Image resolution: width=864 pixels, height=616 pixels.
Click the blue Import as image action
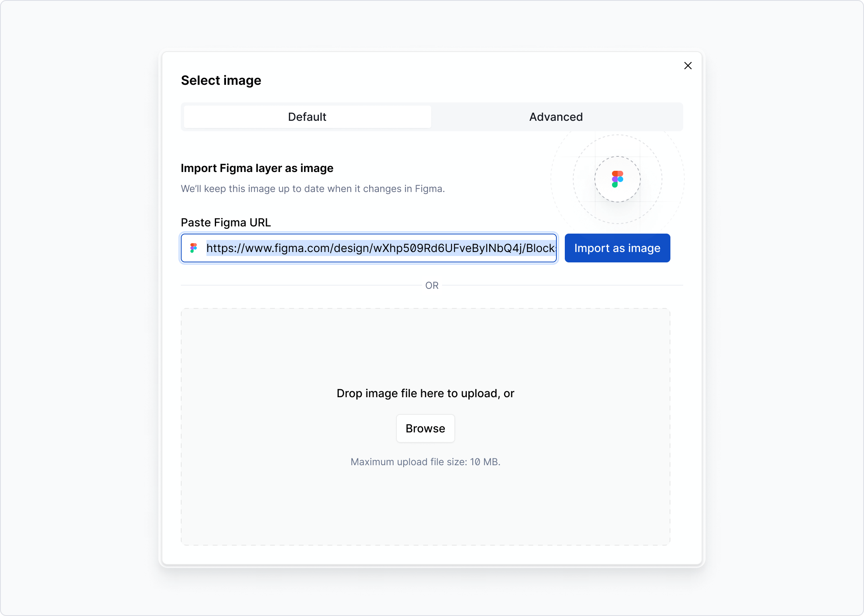[617, 248]
